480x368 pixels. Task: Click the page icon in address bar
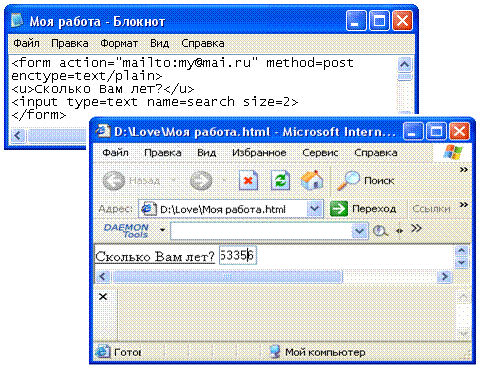[148, 209]
